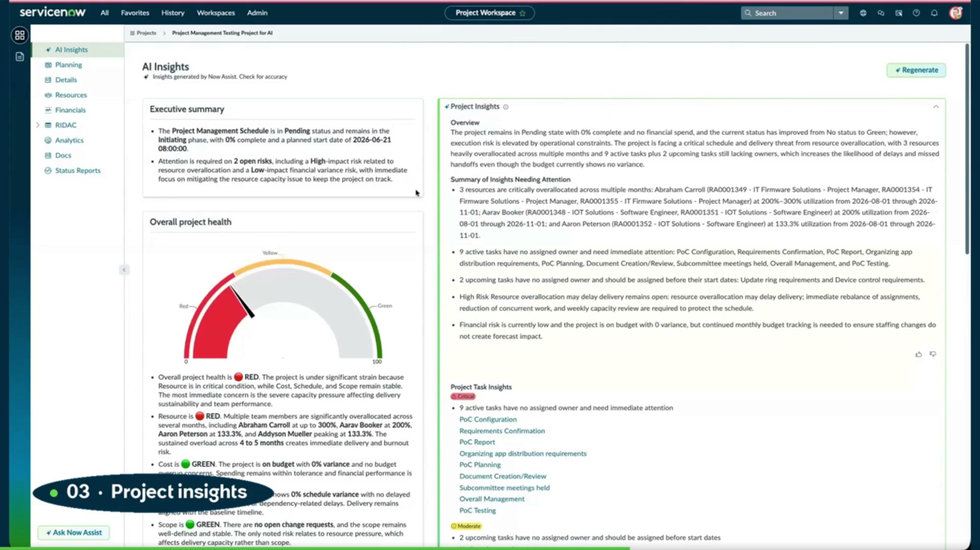The height and width of the screenshot is (550, 980).
Task: Click Ask Now Assist button
Action: click(x=73, y=533)
